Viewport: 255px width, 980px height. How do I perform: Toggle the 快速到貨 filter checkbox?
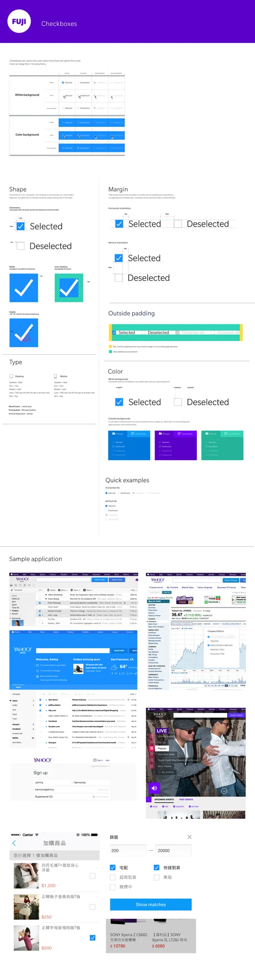[157, 867]
